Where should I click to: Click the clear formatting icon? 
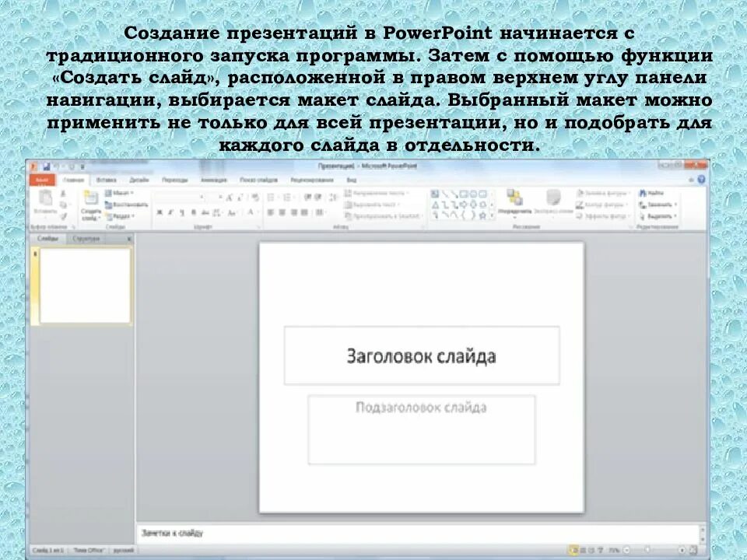coord(255,197)
